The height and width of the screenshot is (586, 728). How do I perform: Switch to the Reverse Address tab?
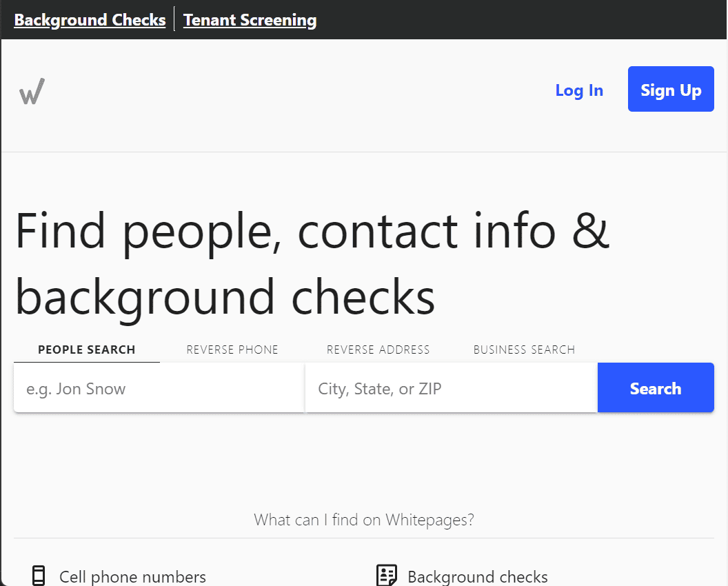[378, 350]
